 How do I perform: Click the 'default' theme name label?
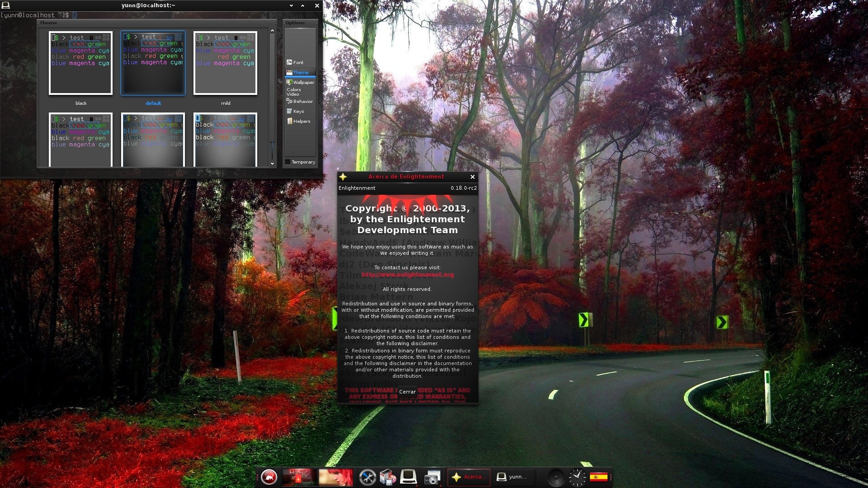pos(153,103)
